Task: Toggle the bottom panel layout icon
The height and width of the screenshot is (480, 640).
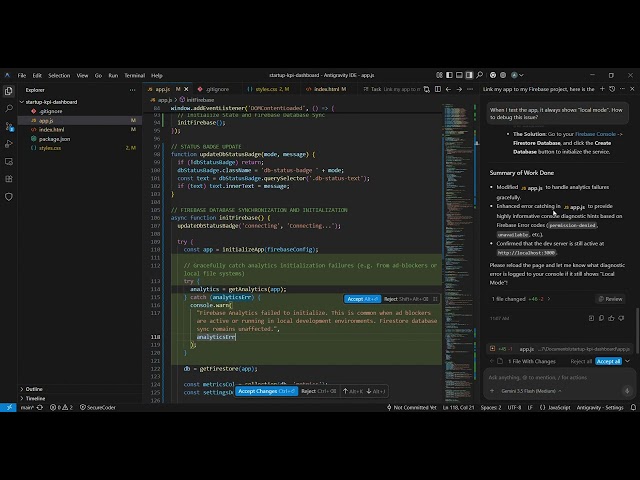Action: pos(459,75)
